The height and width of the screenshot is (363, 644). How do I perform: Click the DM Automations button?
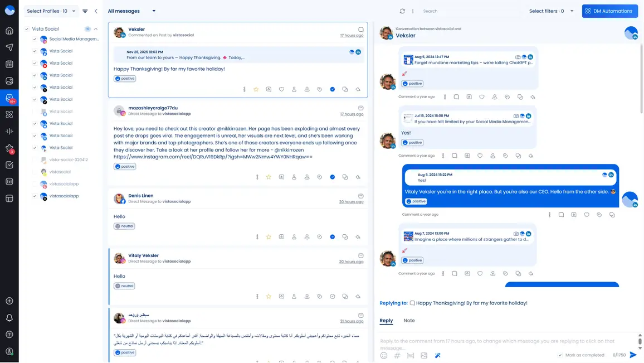pos(609,11)
